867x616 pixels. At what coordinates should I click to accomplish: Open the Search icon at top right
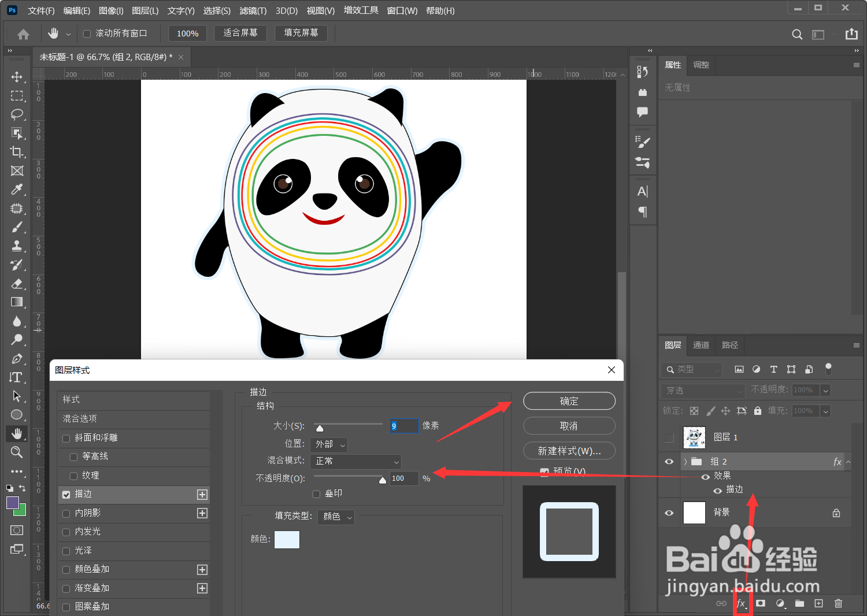click(x=797, y=34)
